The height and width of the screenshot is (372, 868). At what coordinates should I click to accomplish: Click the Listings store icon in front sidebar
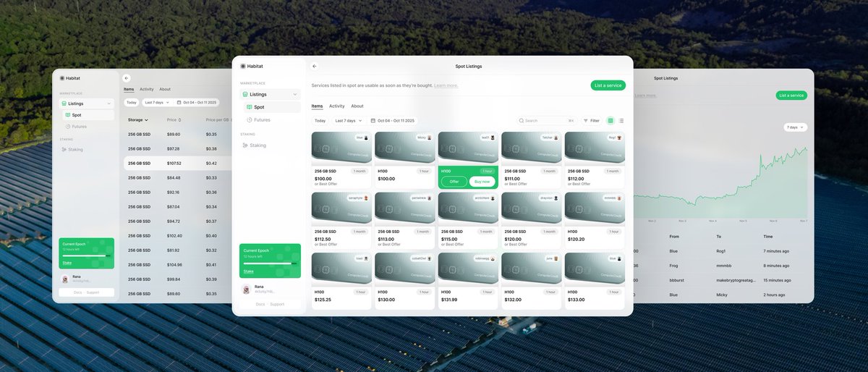[245, 94]
